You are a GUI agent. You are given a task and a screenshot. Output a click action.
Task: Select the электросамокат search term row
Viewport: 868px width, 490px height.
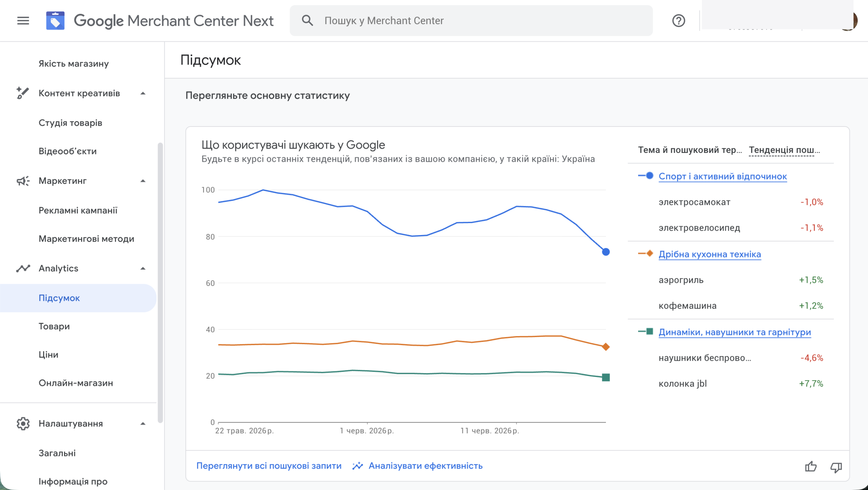[731, 202]
